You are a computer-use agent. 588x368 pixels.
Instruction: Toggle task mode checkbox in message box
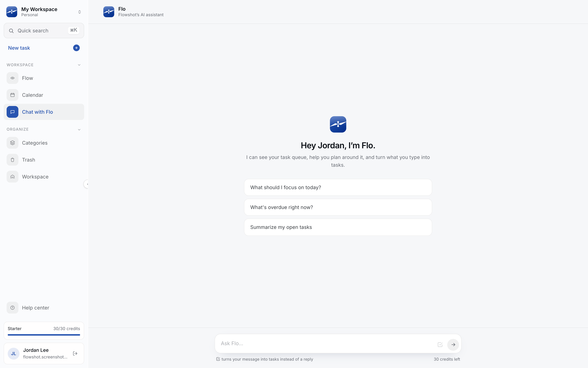[x=440, y=345]
